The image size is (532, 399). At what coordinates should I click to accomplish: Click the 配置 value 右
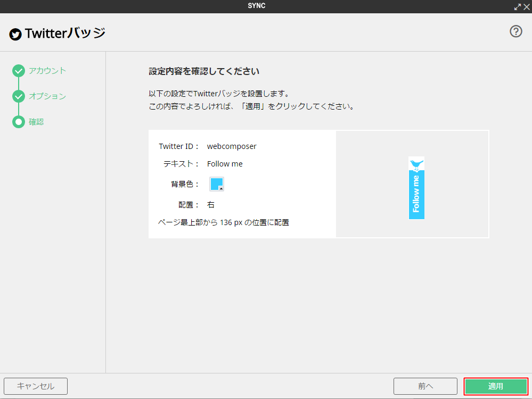(211, 205)
